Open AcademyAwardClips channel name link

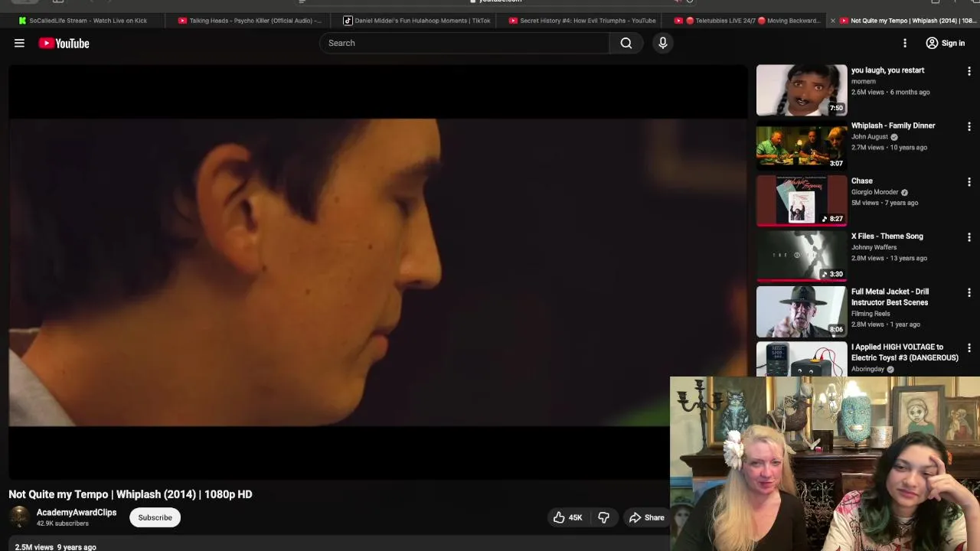77,513
